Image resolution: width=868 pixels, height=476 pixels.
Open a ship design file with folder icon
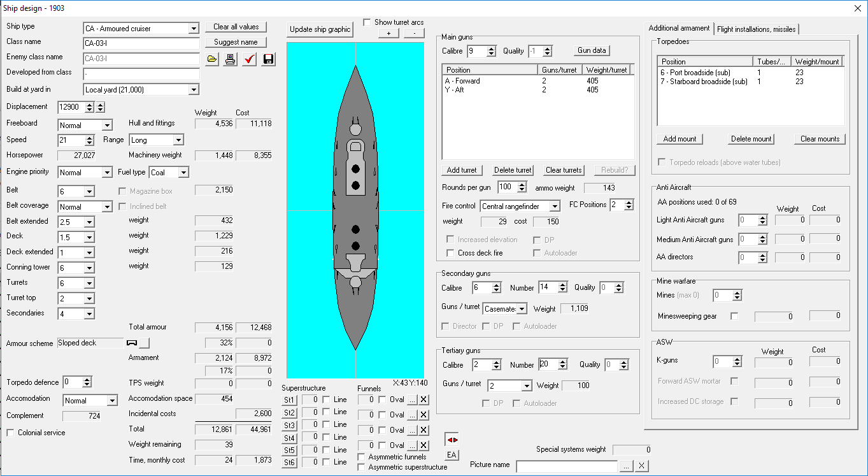coord(212,59)
